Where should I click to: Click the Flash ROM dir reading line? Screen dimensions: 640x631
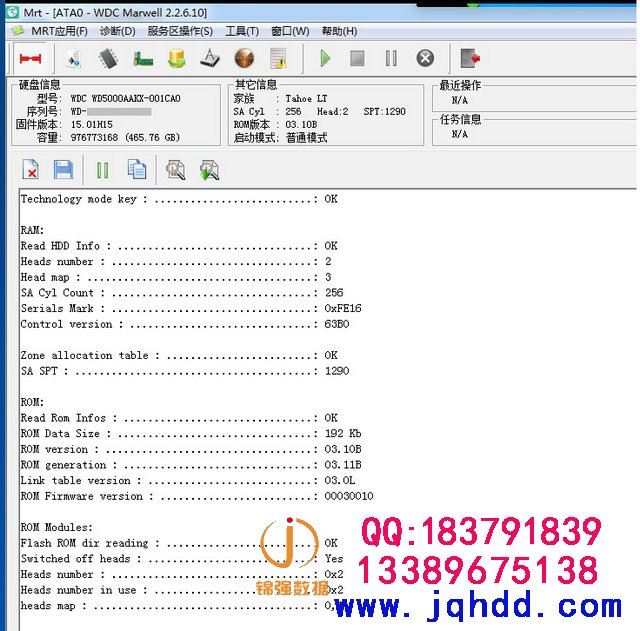(x=179, y=544)
